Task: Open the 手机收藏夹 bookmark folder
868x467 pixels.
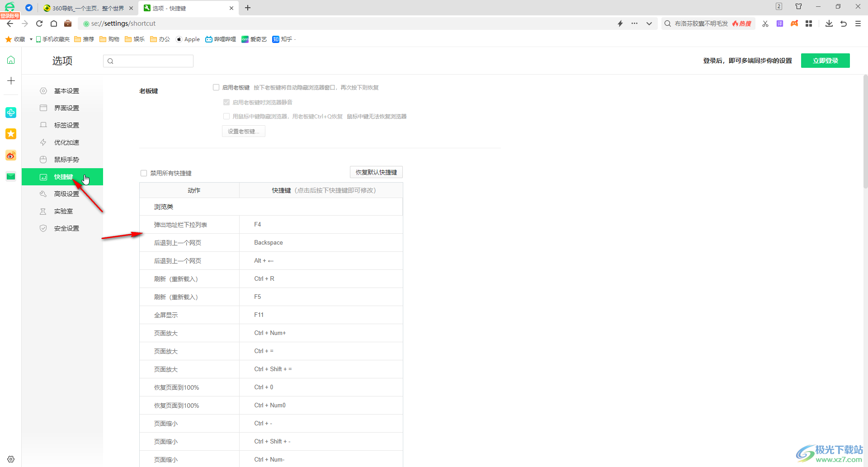Action: 52,39
